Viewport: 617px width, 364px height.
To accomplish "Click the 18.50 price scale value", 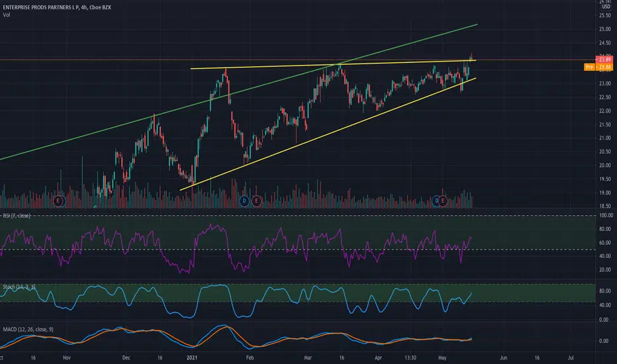I will pos(605,206).
